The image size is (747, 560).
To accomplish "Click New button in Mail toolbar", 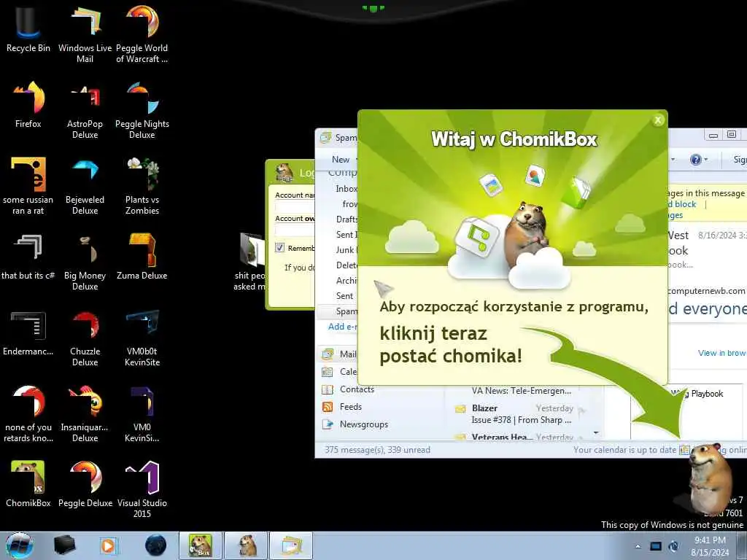I will [341, 160].
